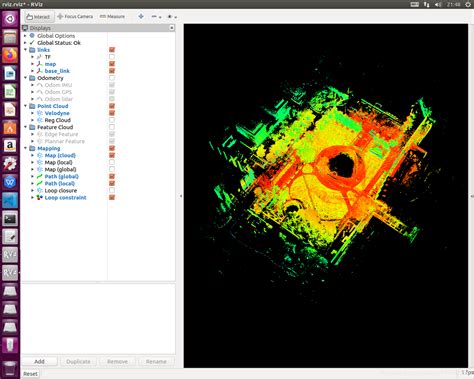Screen dimensions: 474x379
Task: Select the Velodyne point cloud item
Action: tap(57, 113)
